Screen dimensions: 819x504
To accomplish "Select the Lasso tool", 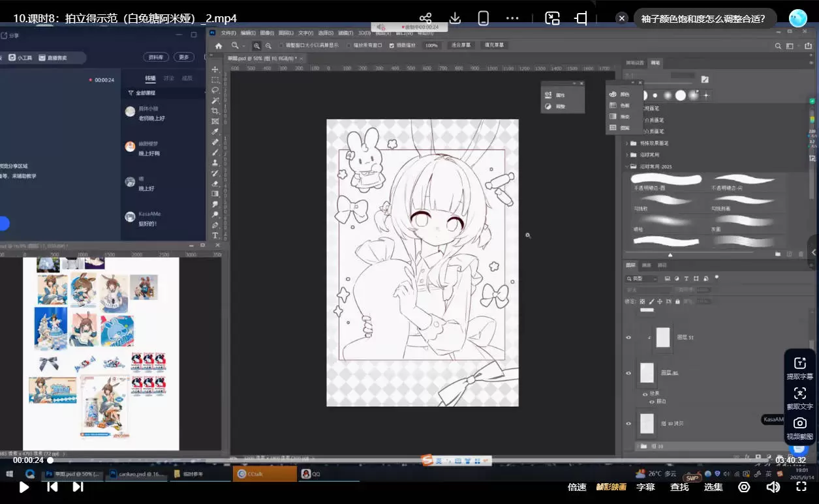I will (215, 90).
